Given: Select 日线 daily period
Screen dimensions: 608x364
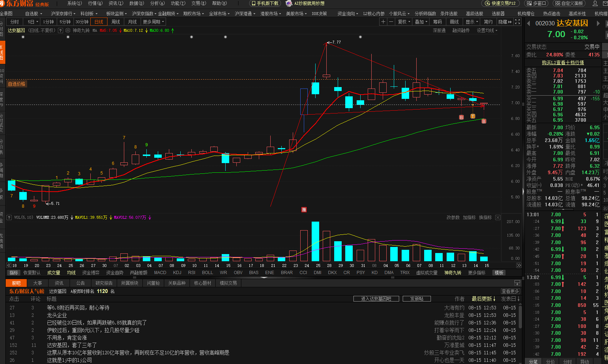Looking at the screenshot, I should coord(99,22).
